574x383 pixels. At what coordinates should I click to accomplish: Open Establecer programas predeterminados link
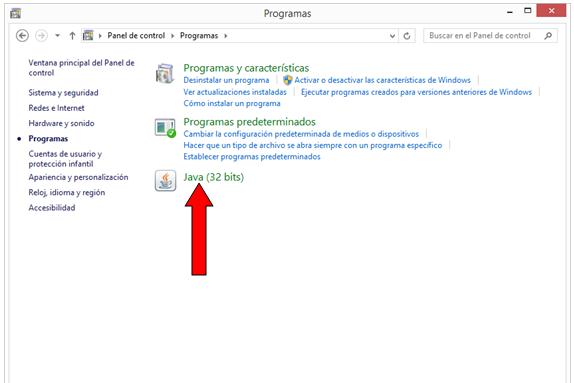click(252, 157)
